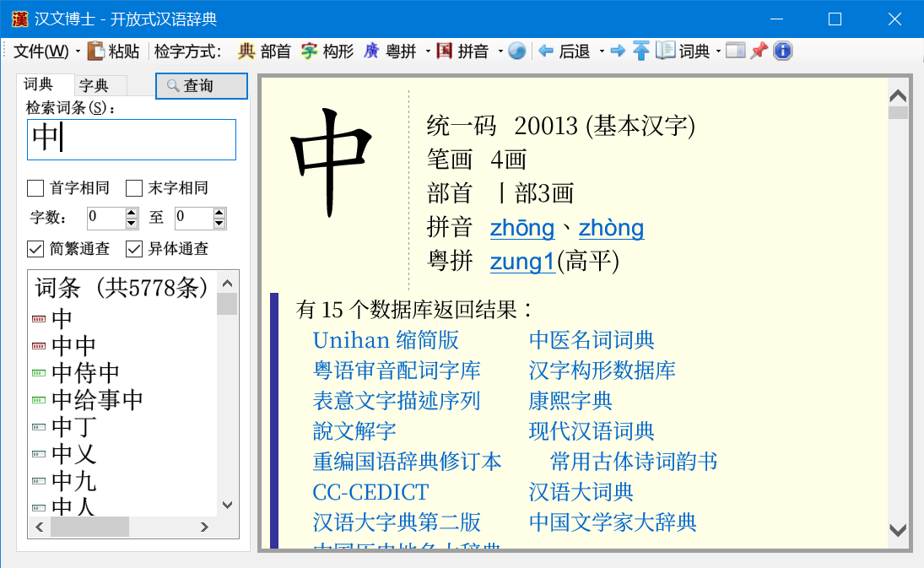Screen dimensions: 924x568
Task: Expand the 词典 dropdown arrow
Action: (718, 51)
